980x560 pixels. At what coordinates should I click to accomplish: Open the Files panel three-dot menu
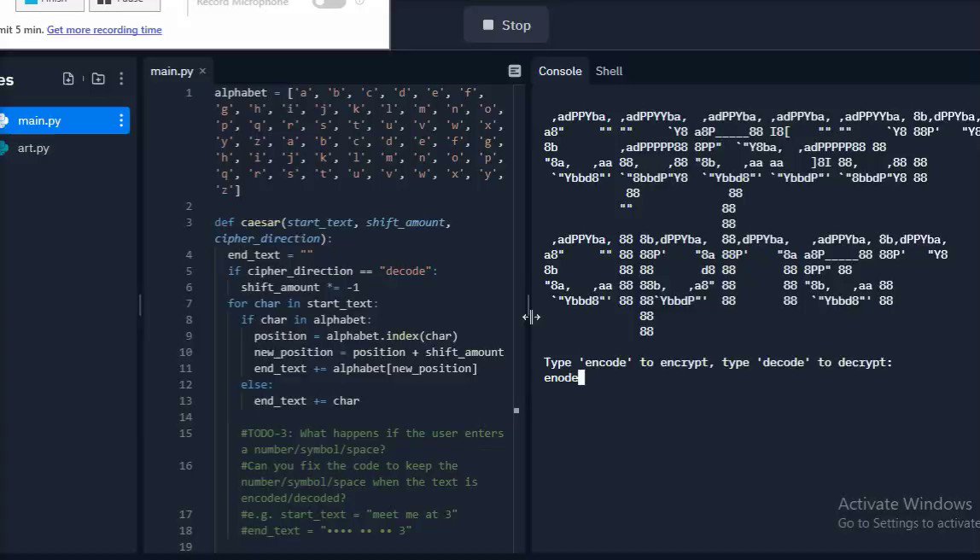click(121, 79)
